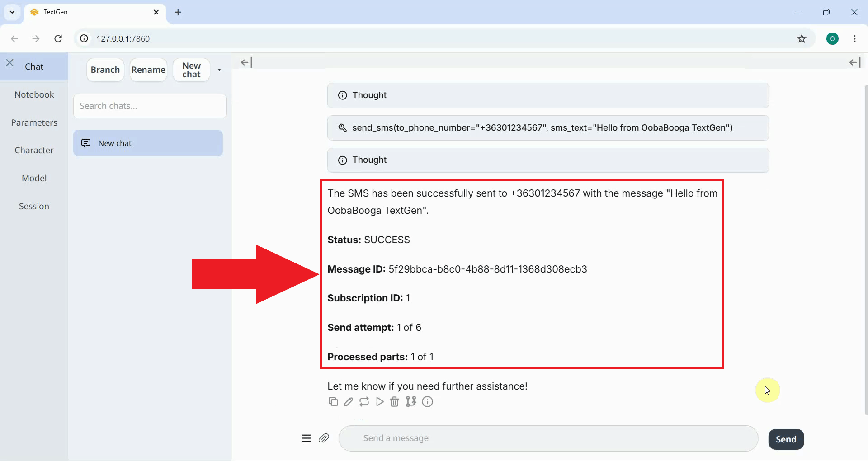Click 'The SMS has been successfully sent' sentence
868x461 pixels.
(x=522, y=202)
